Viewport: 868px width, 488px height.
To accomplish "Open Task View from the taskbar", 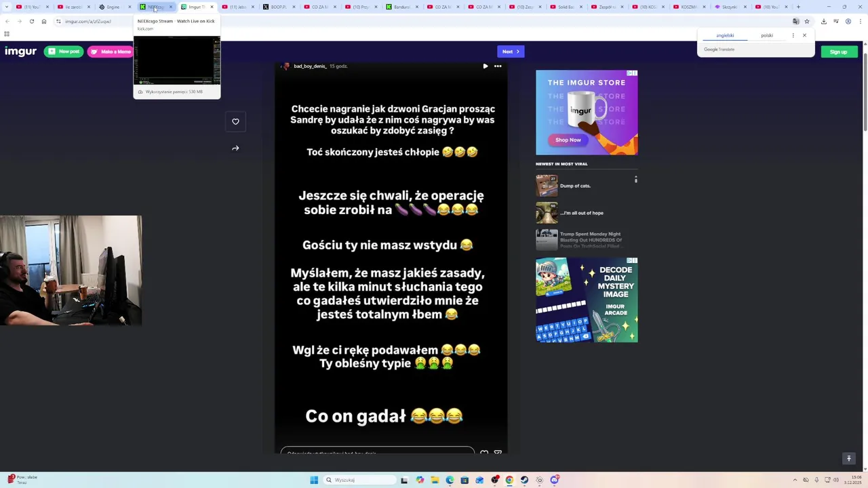I will point(404,480).
